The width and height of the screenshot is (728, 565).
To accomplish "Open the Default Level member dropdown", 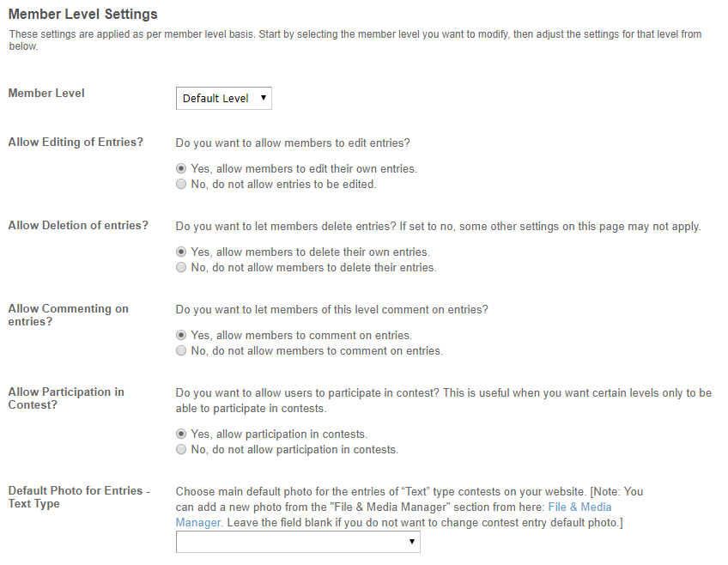I will point(224,99).
